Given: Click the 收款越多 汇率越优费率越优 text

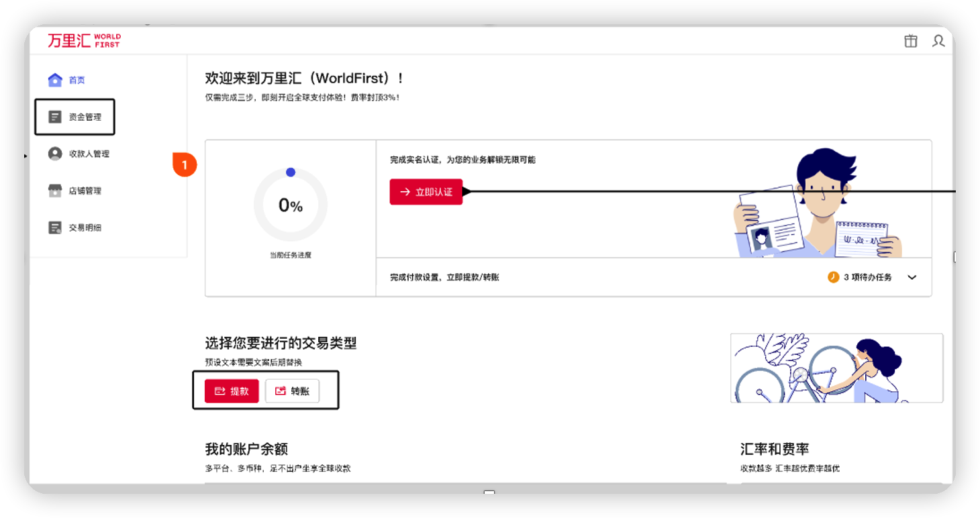Looking at the screenshot, I should pos(789,468).
